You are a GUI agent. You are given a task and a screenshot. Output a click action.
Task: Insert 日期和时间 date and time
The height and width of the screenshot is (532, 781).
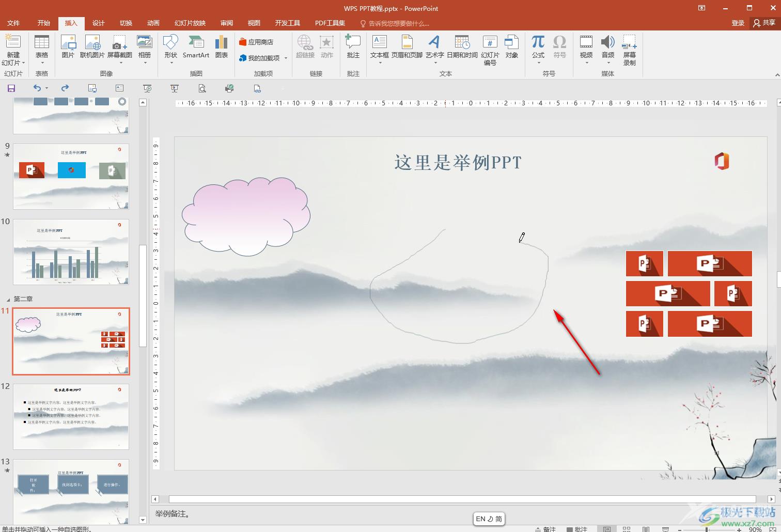(462, 46)
